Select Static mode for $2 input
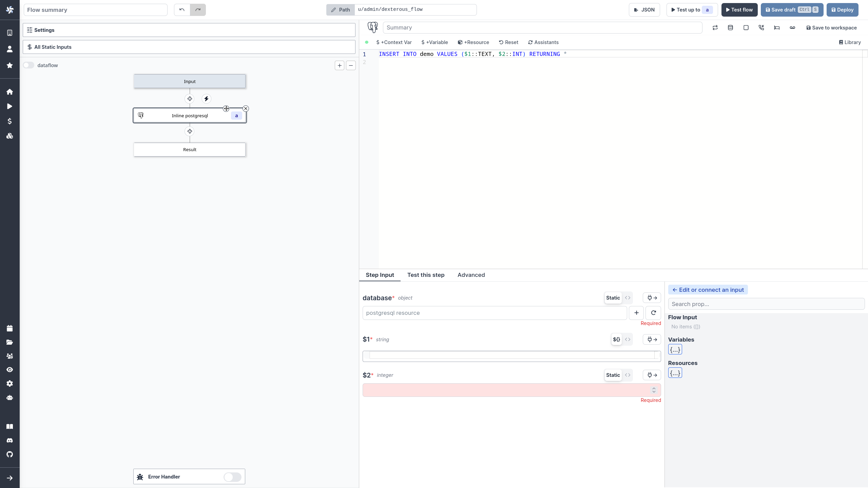 pyautogui.click(x=613, y=375)
